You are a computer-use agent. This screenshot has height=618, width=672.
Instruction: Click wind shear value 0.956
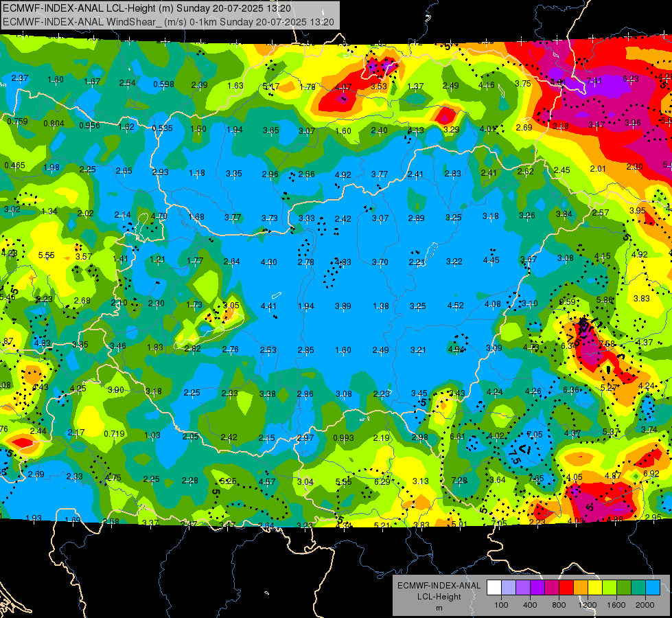[89, 126]
